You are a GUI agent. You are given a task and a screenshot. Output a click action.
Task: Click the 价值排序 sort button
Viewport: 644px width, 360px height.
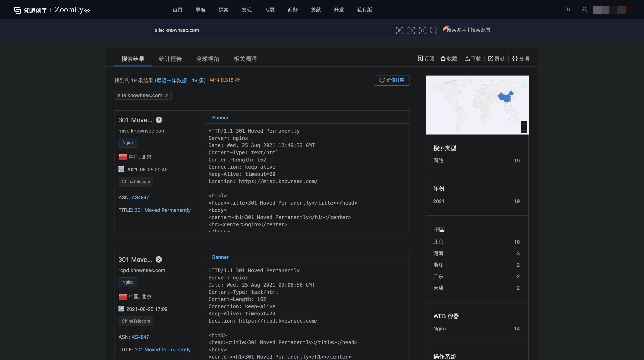point(392,80)
